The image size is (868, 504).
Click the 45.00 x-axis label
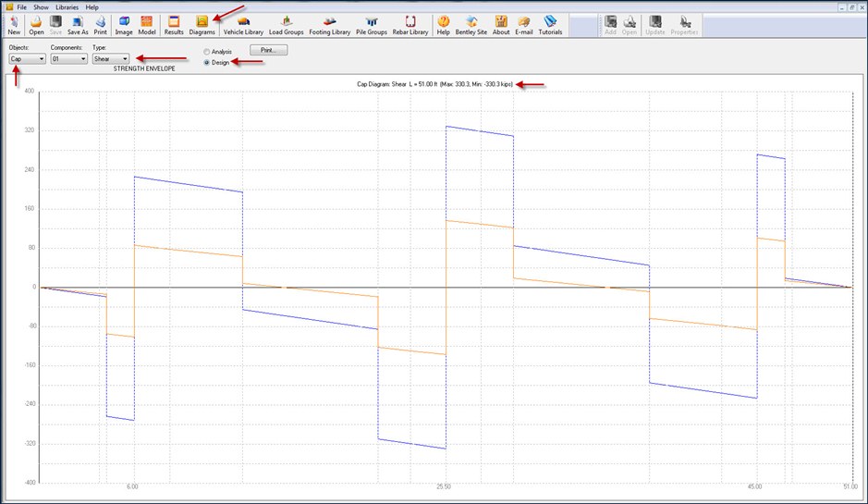point(754,486)
